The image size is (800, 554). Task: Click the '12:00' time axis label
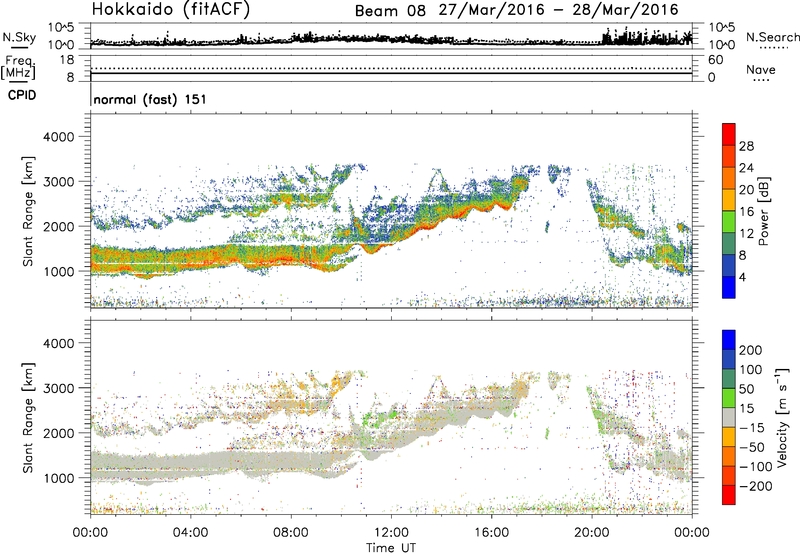click(391, 533)
